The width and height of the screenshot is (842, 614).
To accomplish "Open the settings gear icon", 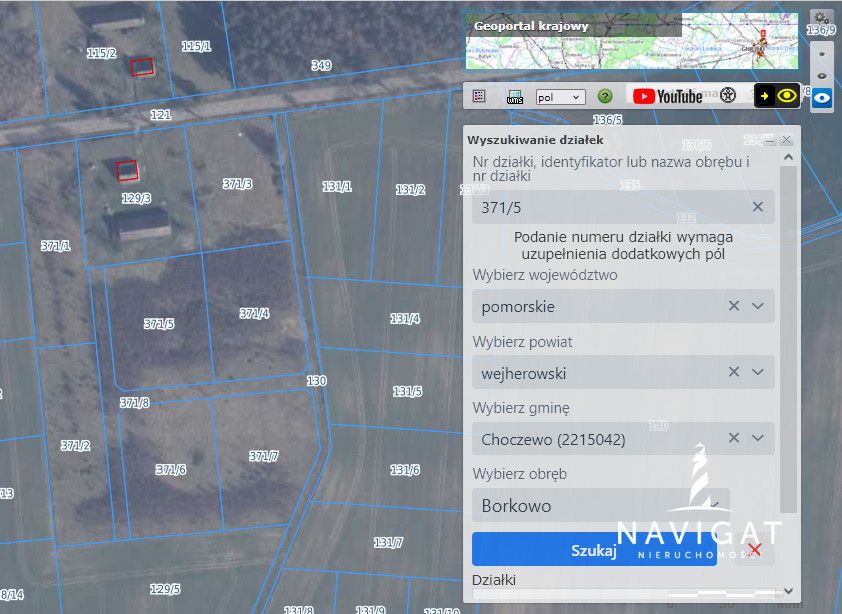I will click(821, 17).
